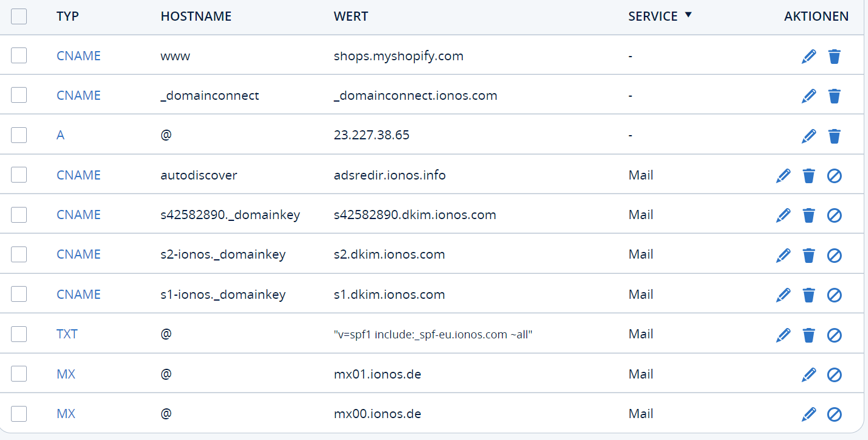Viewport: 868px width, 440px height.
Task: Delete the s42582890._domainkey record
Action: [x=808, y=215]
